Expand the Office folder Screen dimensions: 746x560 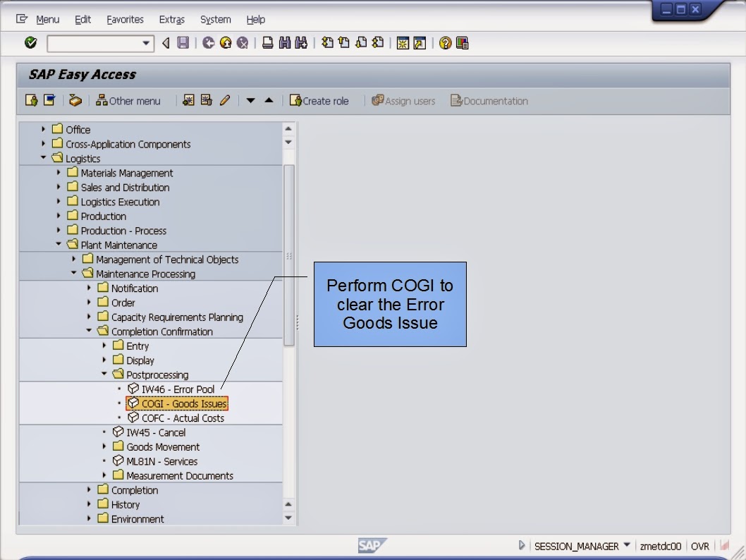(43, 129)
